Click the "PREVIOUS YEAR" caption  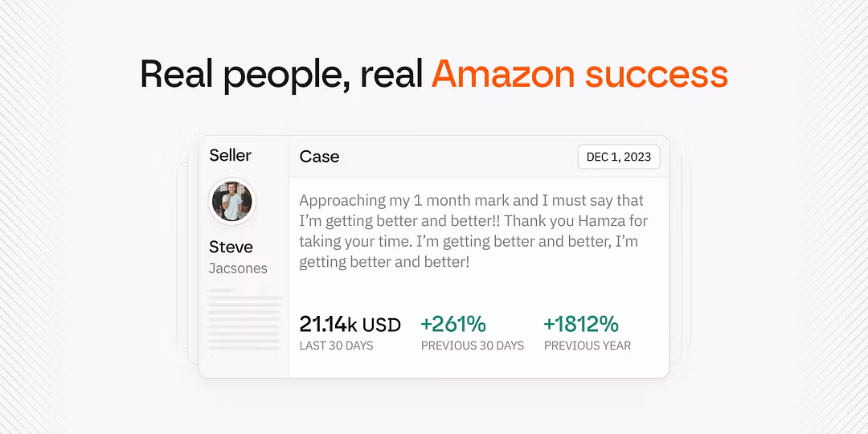point(587,346)
